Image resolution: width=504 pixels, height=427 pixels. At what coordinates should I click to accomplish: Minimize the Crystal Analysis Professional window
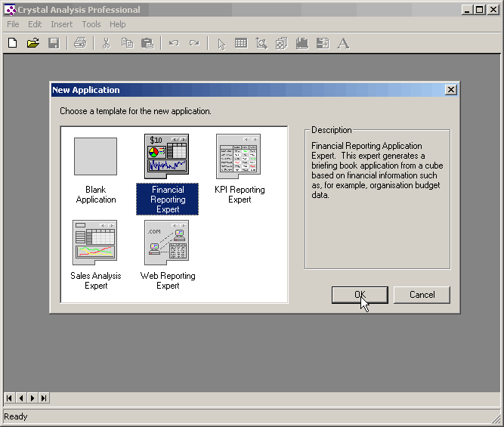[x=467, y=10]
